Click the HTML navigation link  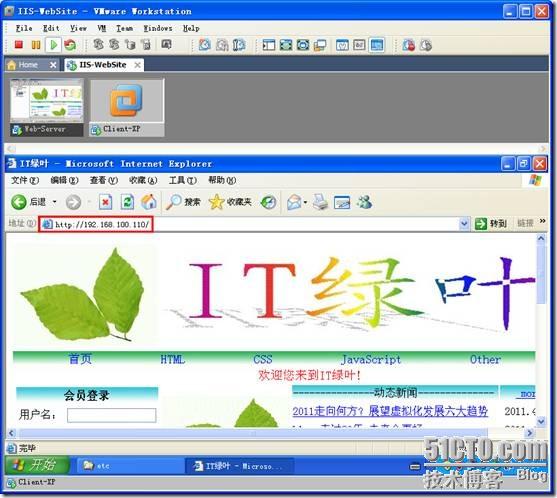pos(173,359)
